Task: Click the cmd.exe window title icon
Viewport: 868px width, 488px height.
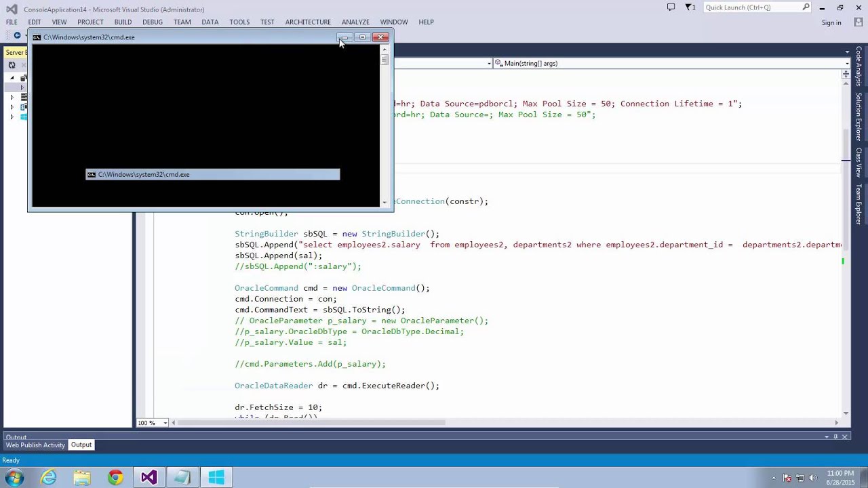Action: pos(37,37)
